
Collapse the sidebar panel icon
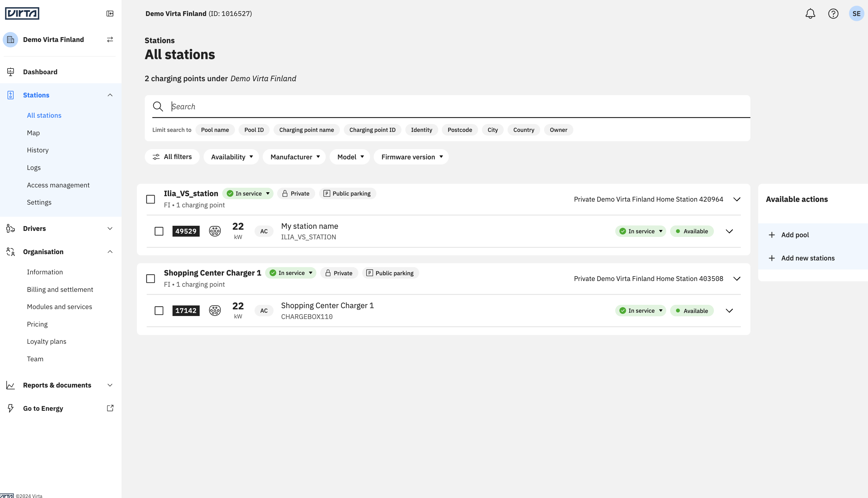[x=110, y=14]
